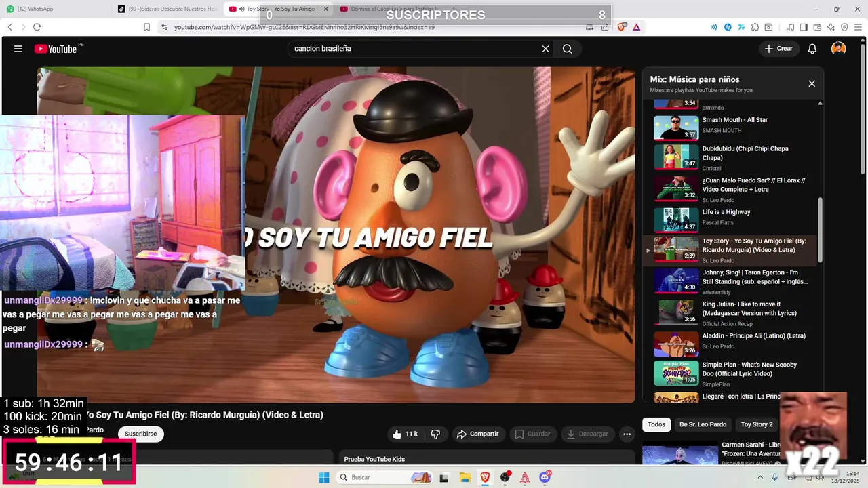The height and width of the screenshot is (488, 868).
Task: Open the browser sidebar panel icon
Action: click(x=804, y=27)
